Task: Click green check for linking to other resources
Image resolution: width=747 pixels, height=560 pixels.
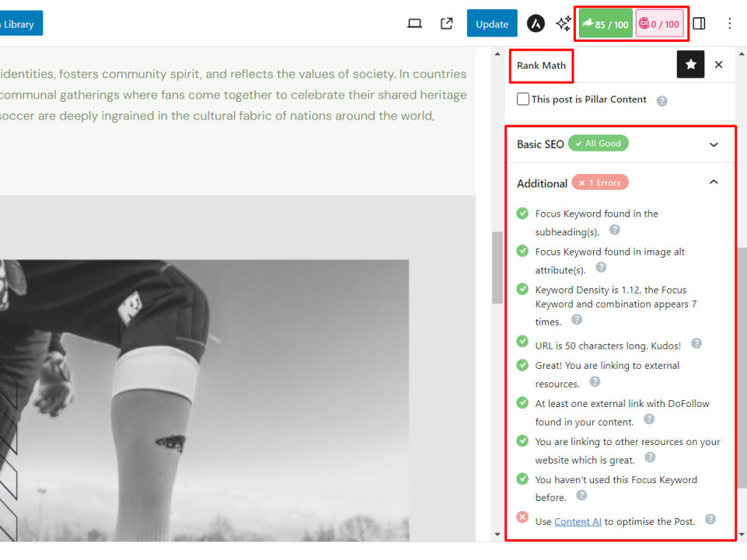Action: [x=522, y=441]
